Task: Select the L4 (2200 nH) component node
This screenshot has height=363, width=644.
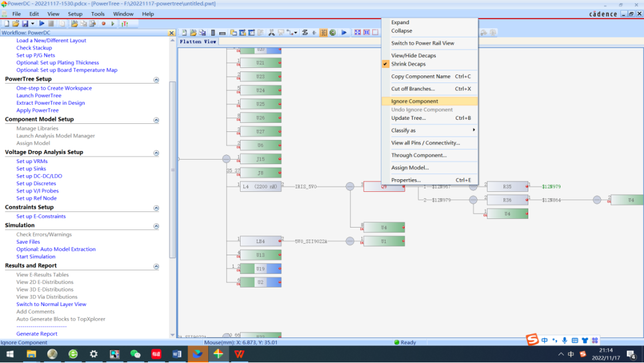Action: pos(261,187)
